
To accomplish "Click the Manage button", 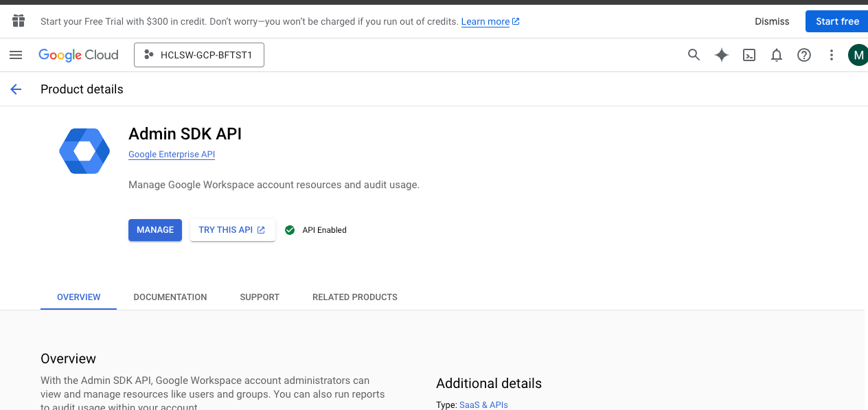I will pos(155,230).
